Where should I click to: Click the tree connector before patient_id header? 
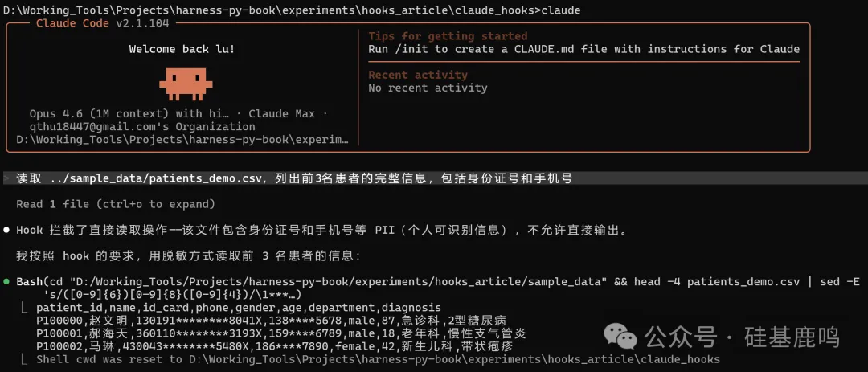(x=27, y=308)
